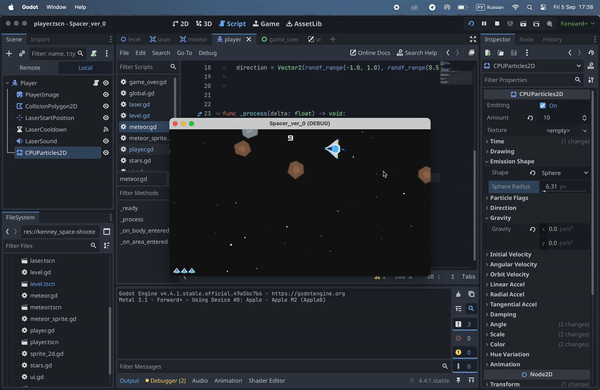Open Search Help
Screen dimensions: 600x390
click(x=417, y=53)
